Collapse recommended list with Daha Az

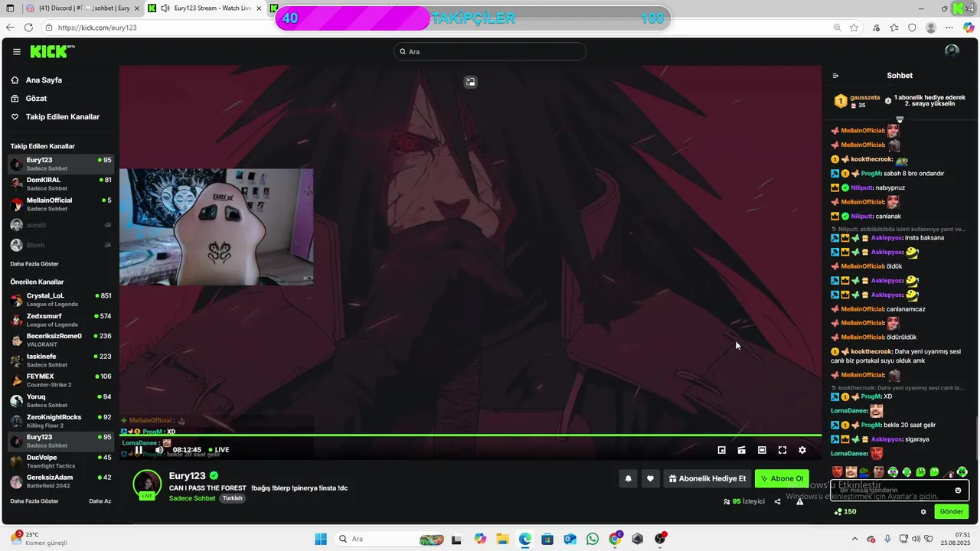[100, 501]
